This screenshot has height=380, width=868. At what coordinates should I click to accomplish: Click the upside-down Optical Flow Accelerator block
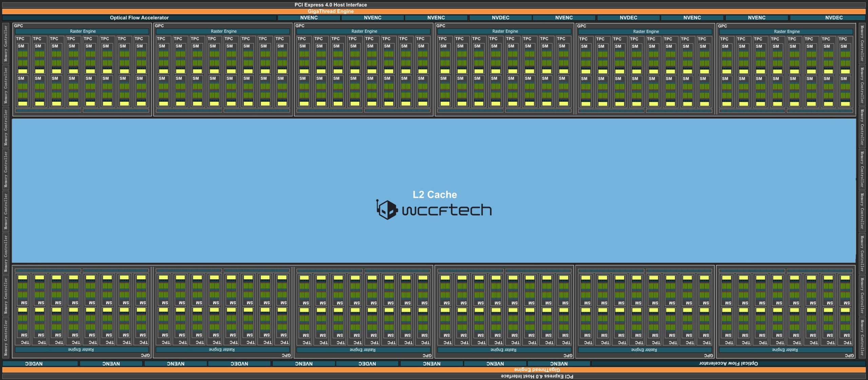coord(728,363)
